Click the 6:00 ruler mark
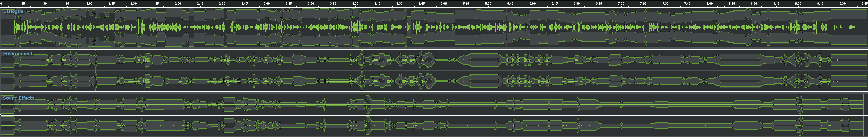This screenshot has width=868, height=137. point(532,4)
